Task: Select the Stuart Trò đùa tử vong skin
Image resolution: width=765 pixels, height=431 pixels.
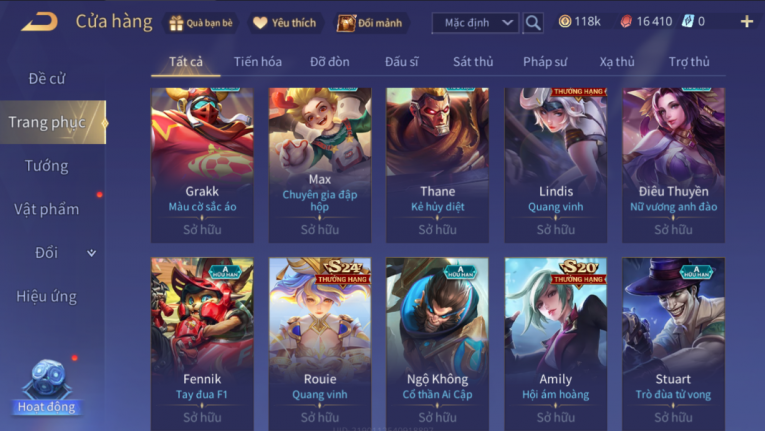Action: [x=673, y=344]
